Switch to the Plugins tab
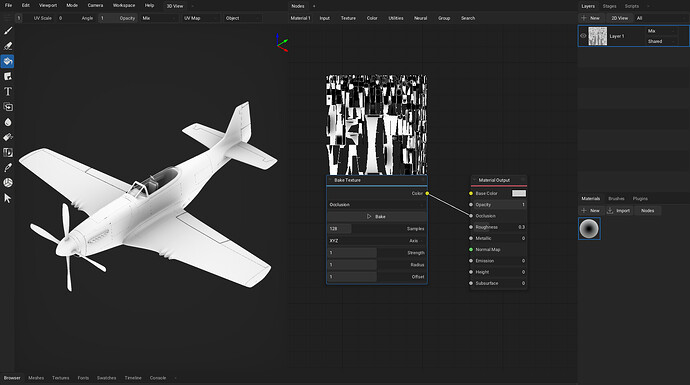690x385 pixels. pyautogui.click(x=640, y=199)
